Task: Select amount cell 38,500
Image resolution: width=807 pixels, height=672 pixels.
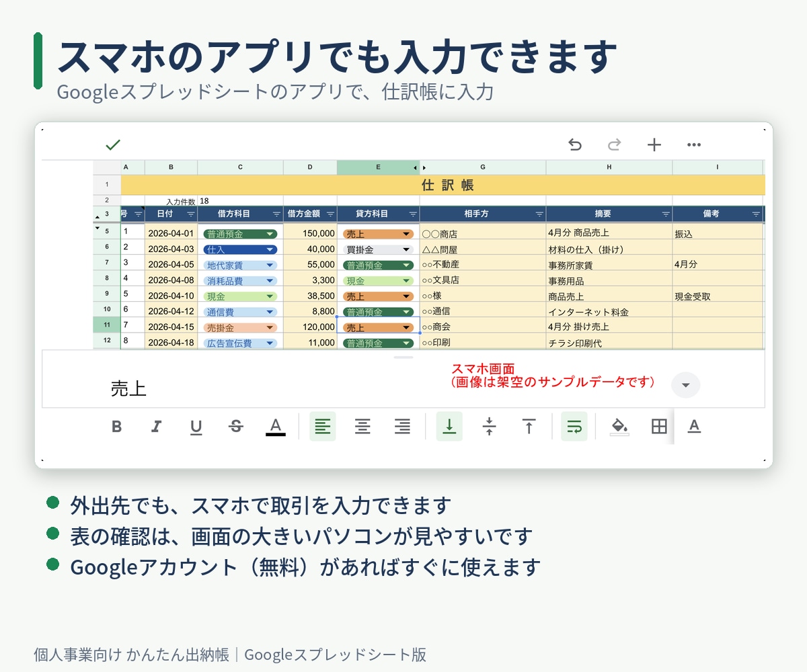Action: [310, 296]
